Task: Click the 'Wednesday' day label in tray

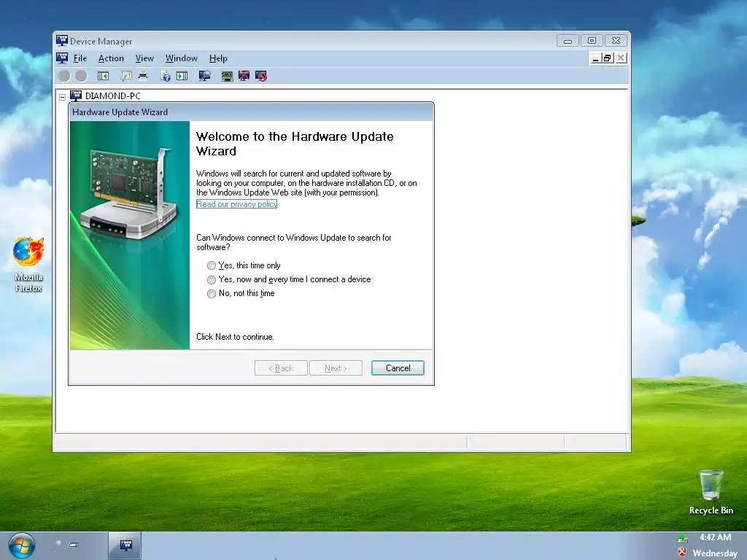Action: [715, 553]
